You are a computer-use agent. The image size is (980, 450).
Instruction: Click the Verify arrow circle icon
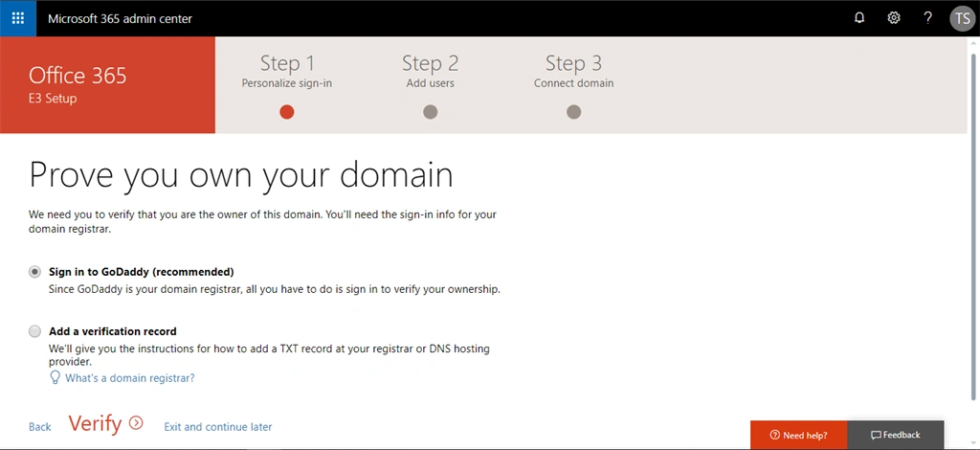point(136,423)
